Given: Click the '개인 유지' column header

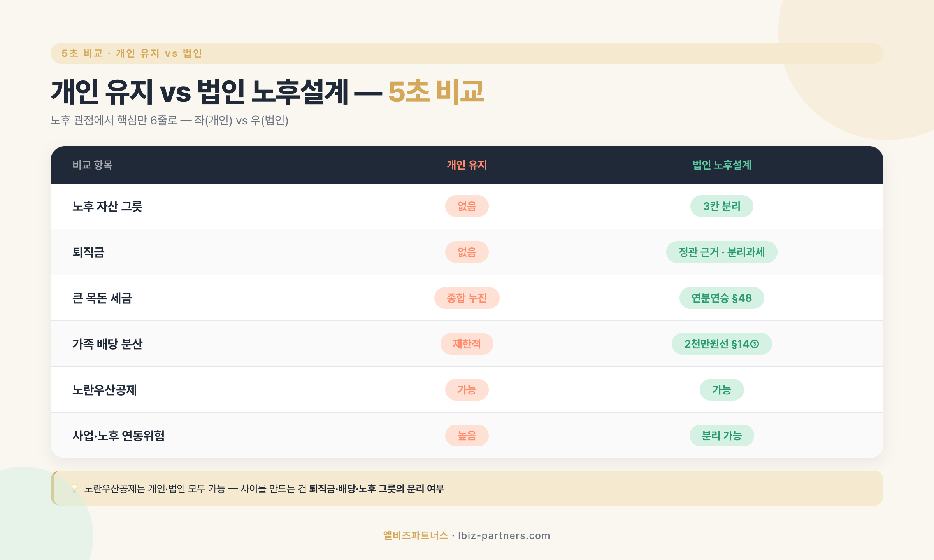Looking at the screenshot, I should pyautogui.click(x=467, y=165).
